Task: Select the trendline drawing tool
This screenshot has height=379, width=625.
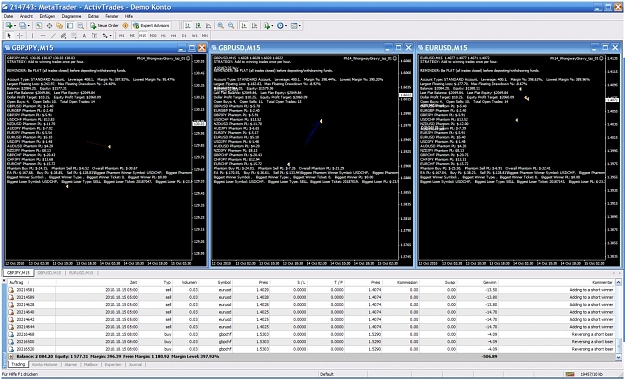Action: 53,35
